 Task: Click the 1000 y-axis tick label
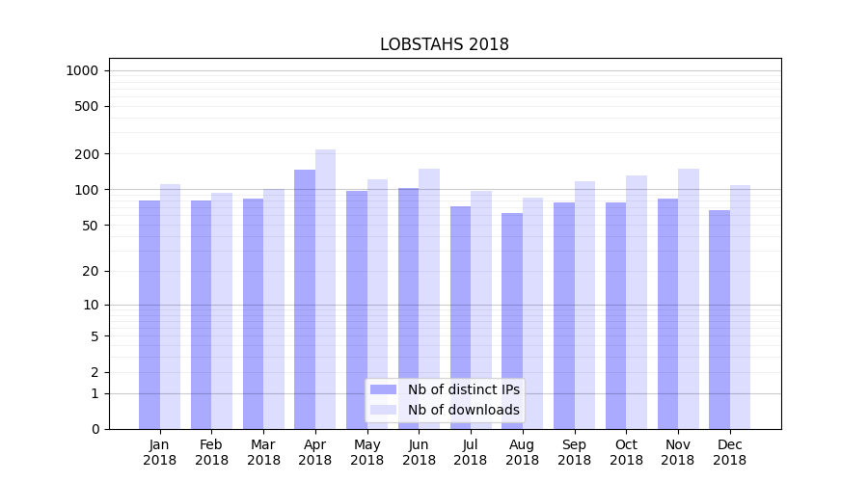[82, 70]
